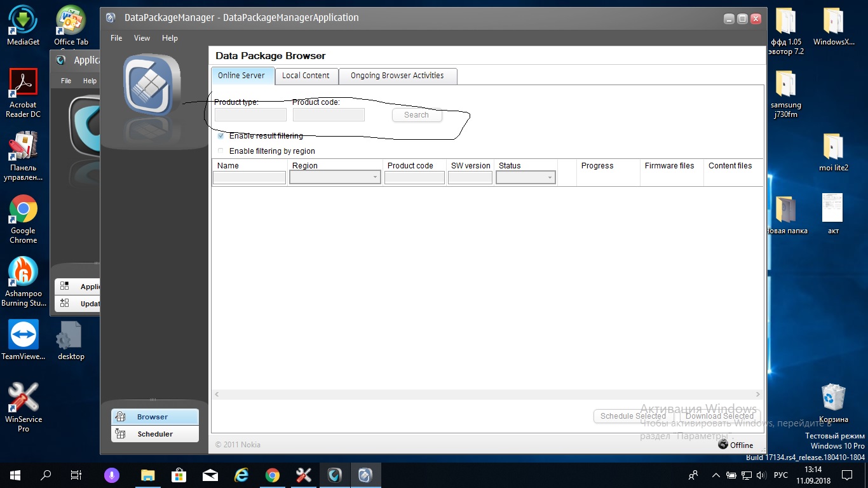Click the Browser icon in sidebar
This screenshot has height=488, width=868.
[120, 417]
